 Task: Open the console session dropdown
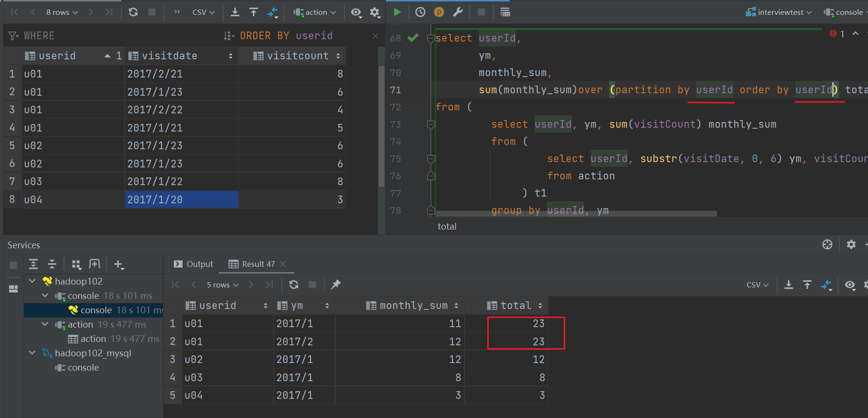click(x=845, y=12)
